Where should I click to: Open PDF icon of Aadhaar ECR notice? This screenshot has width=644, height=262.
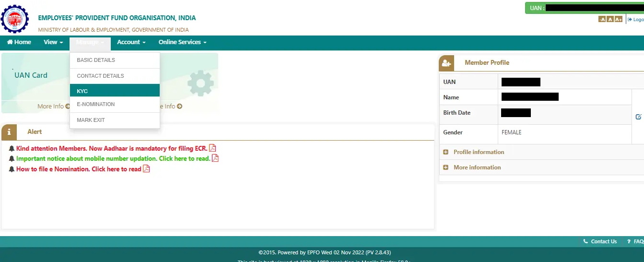pos(212,148)
